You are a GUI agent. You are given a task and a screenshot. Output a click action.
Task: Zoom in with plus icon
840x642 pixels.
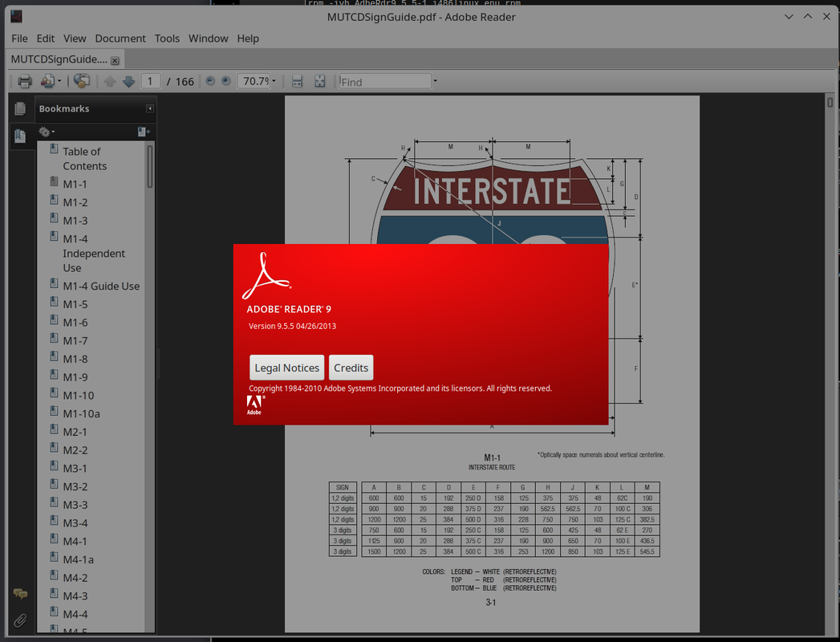(226, 81)
